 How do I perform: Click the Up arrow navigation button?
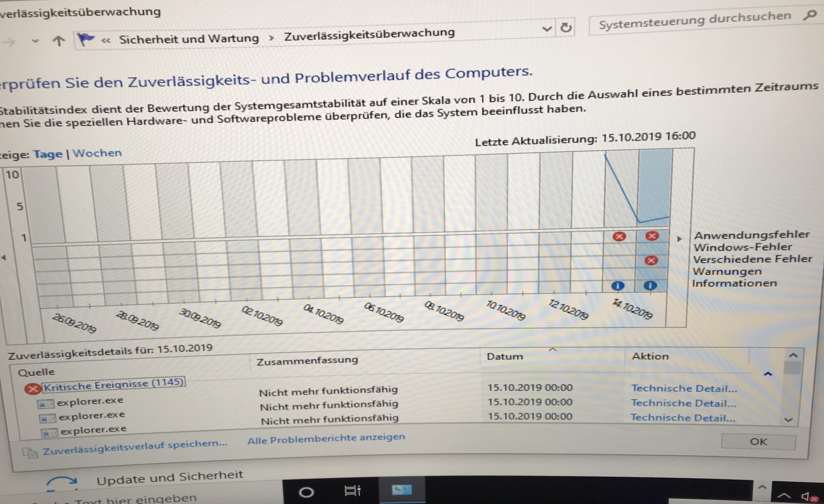click(59, 41)
